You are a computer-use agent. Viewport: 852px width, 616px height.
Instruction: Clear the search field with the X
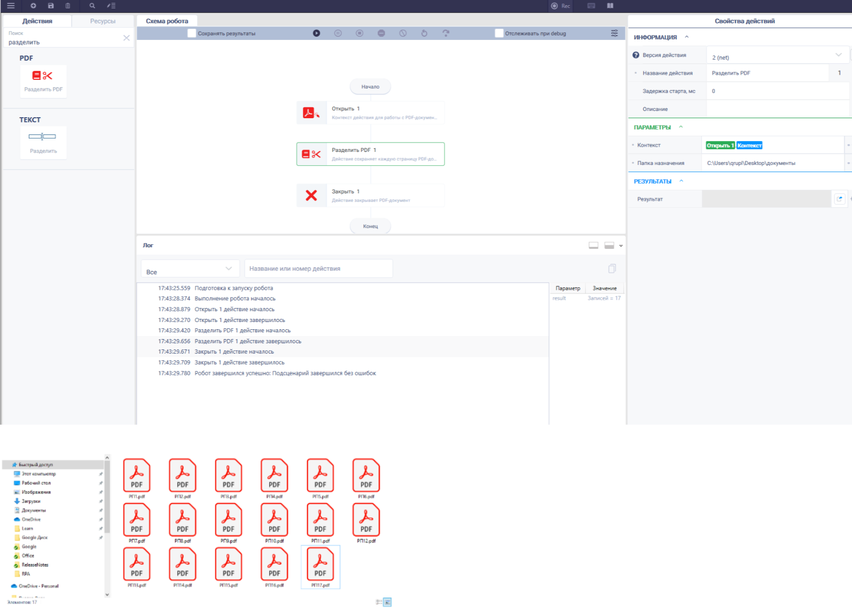point(127,38)
